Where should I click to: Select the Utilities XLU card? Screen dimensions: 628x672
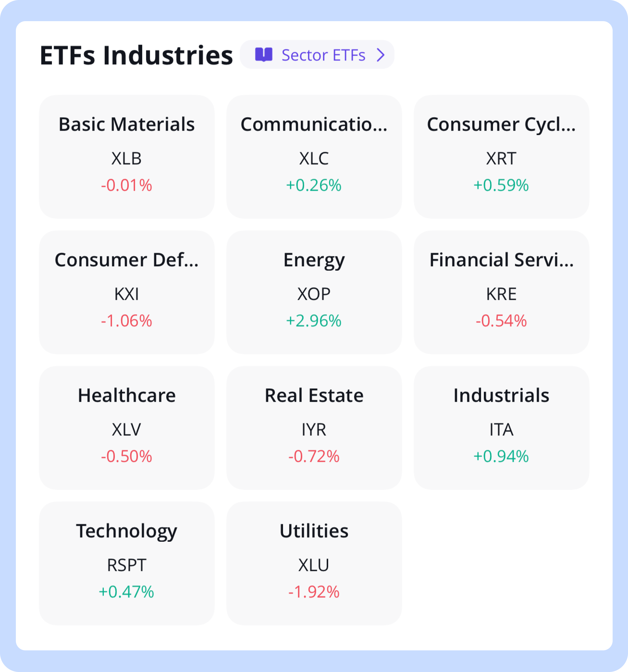coord(314,563)
